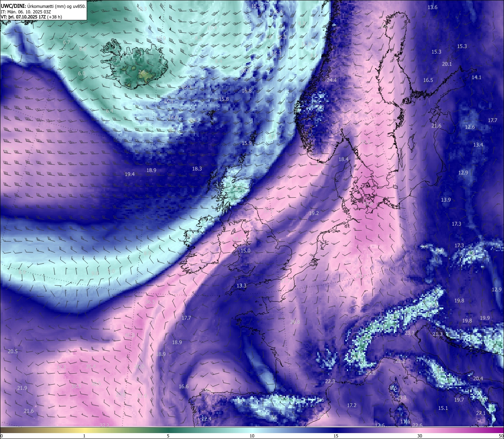Click the 23.7 value near the Alps
The height and width of the screenshot is (439, 504).
[x=409, y=333]
